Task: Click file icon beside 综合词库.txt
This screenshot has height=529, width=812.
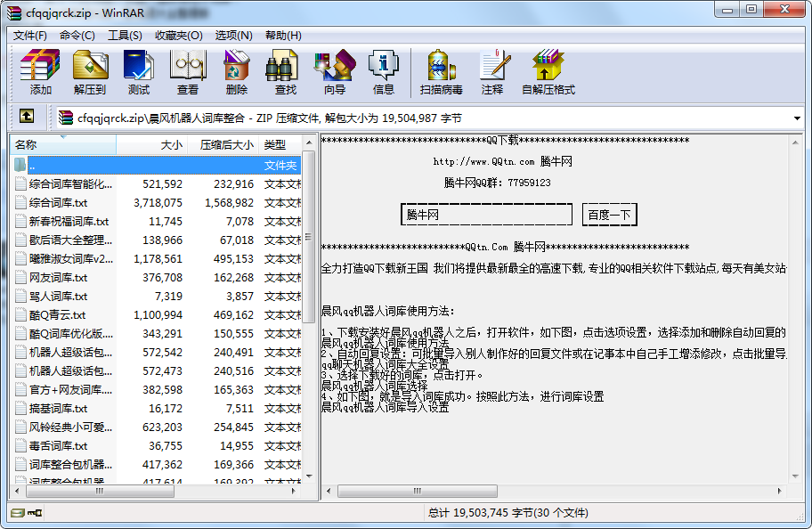Action: click(x=20, y=202)
